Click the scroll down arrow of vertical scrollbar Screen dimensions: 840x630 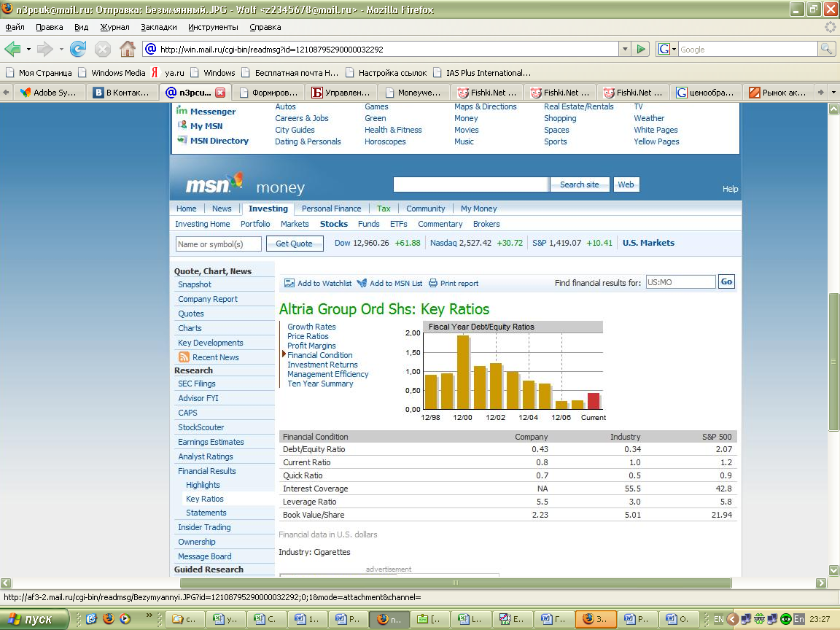pos(833,570)
